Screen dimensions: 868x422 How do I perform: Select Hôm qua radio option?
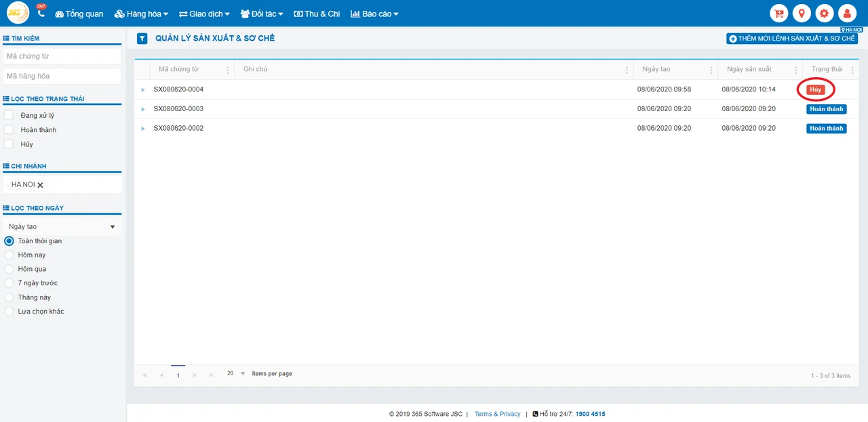click(x=9, y=269)
